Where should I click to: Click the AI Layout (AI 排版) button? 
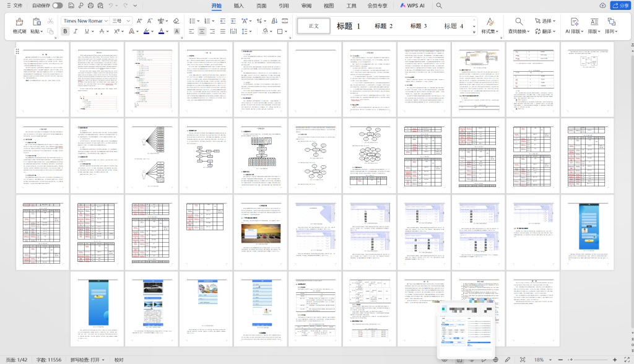[574, 25]
